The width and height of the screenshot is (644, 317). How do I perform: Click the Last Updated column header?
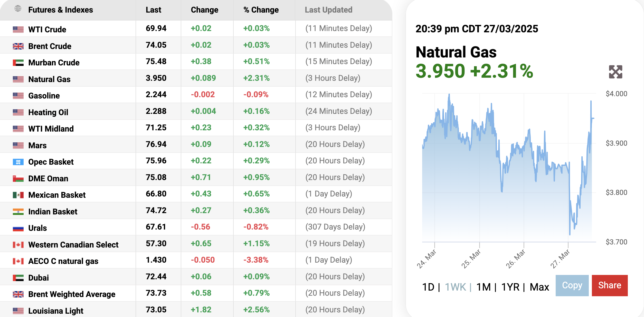(x=328, y=10)
